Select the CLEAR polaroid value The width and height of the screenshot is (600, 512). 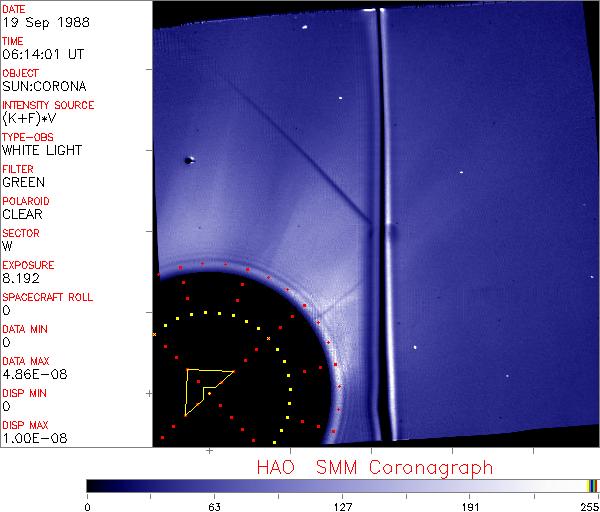coord(22,215)
